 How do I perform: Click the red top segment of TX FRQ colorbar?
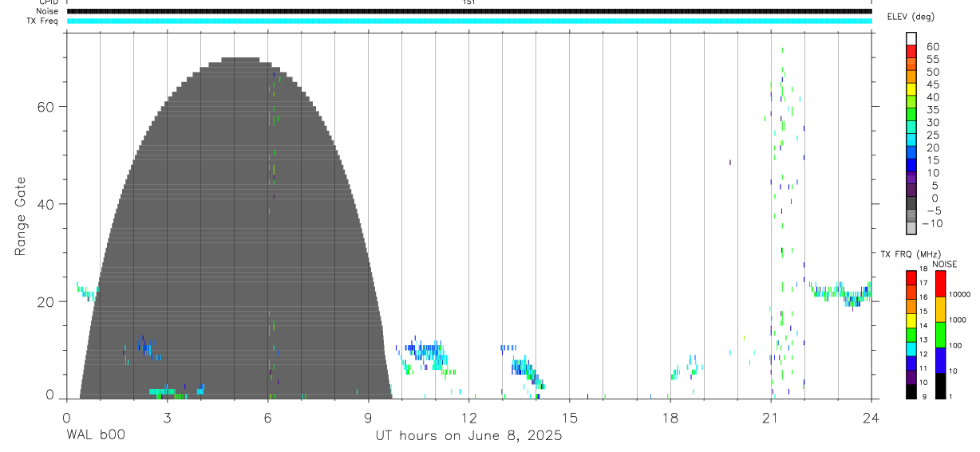click(x=911, y=278)
